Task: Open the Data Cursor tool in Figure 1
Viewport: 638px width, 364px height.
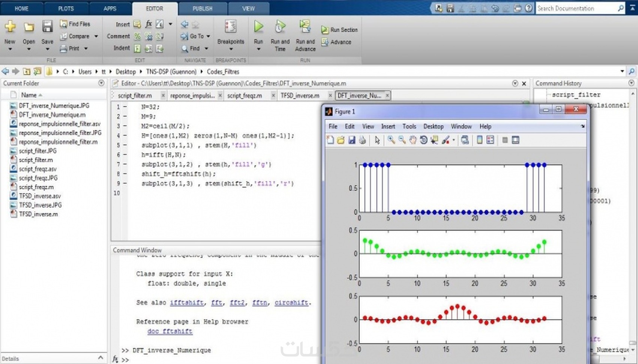Action: [x=433, y=140]
